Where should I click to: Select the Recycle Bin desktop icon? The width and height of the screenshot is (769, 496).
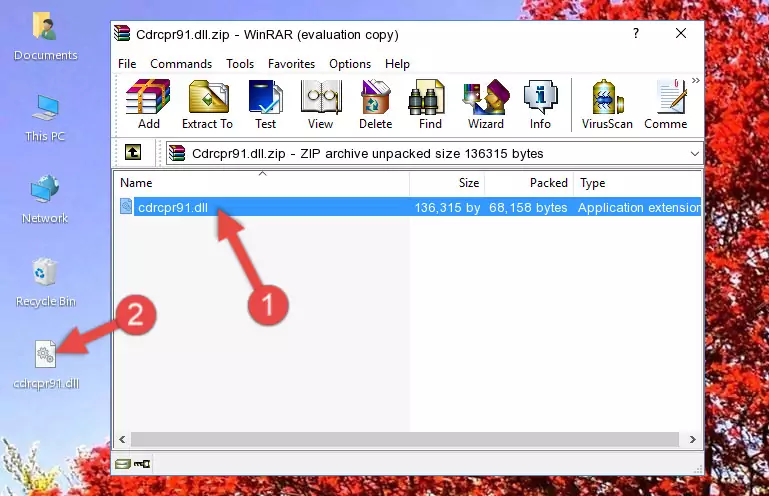click(46, 283)
